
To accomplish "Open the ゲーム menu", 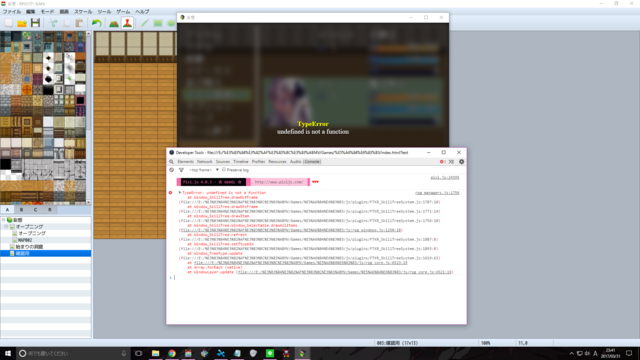I will [x=123, y=12].
